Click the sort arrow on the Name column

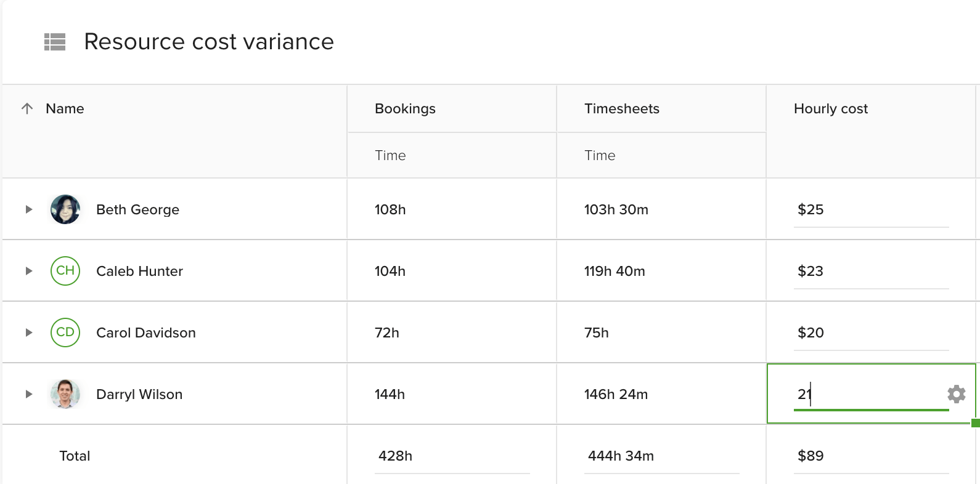[x=27, y=108]
